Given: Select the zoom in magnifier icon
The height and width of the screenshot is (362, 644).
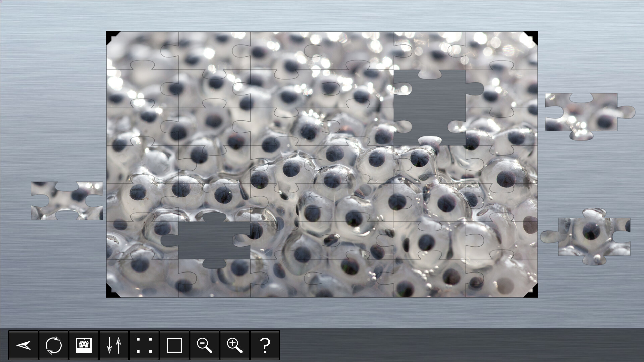Looking at the screenshot, I should 234,345.
